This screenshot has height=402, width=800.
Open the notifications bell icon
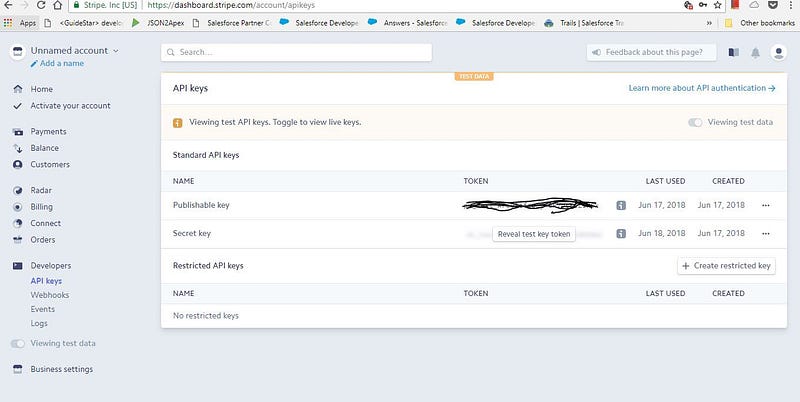coord(756,53)
